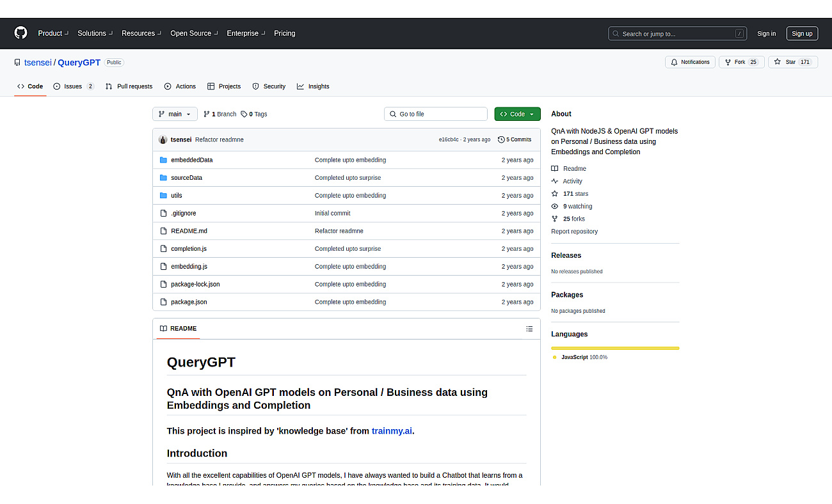This screenshot has width=832, height=504.
Task: Open the Pricing link
Action: tap(285, 33)
